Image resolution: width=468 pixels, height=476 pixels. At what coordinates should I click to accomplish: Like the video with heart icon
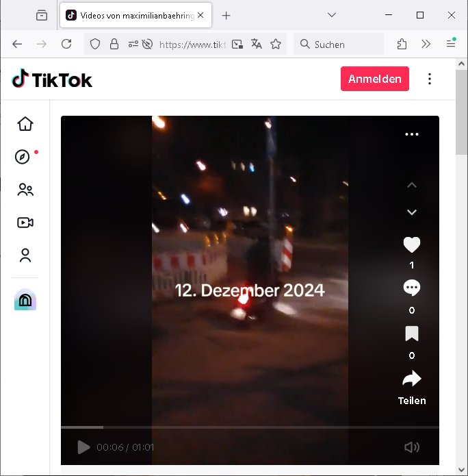tap(412, 245)
